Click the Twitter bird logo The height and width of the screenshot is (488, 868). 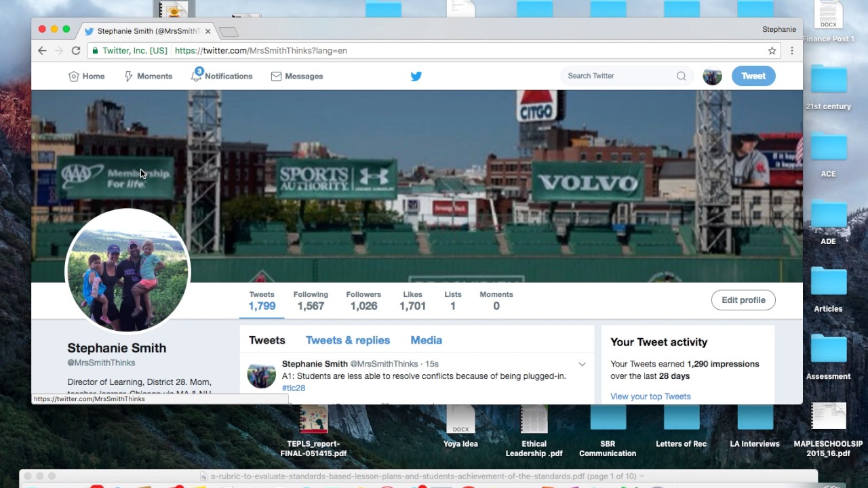tap(416, 77)
